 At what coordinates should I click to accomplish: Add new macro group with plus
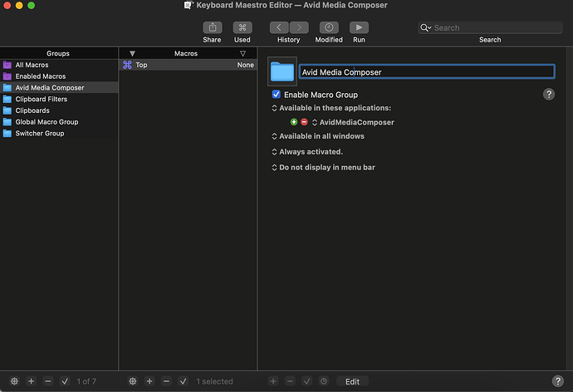coord(31,381)
